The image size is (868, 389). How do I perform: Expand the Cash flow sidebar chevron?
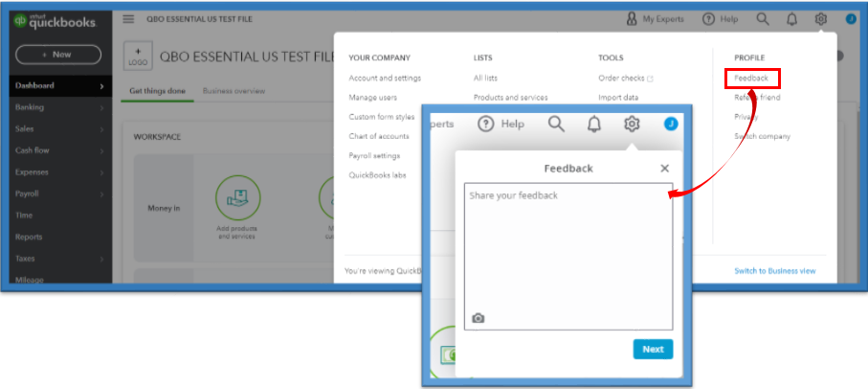(101, 151)
